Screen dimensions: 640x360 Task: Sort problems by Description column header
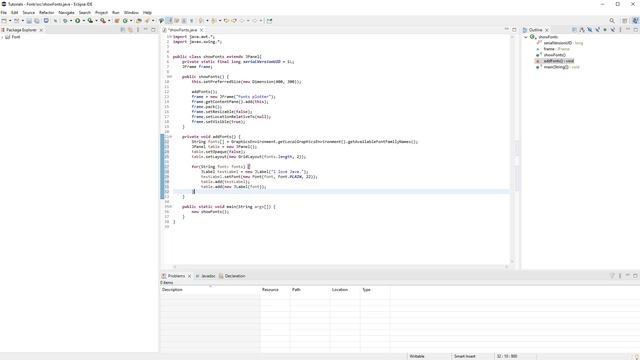click(210, 289)
